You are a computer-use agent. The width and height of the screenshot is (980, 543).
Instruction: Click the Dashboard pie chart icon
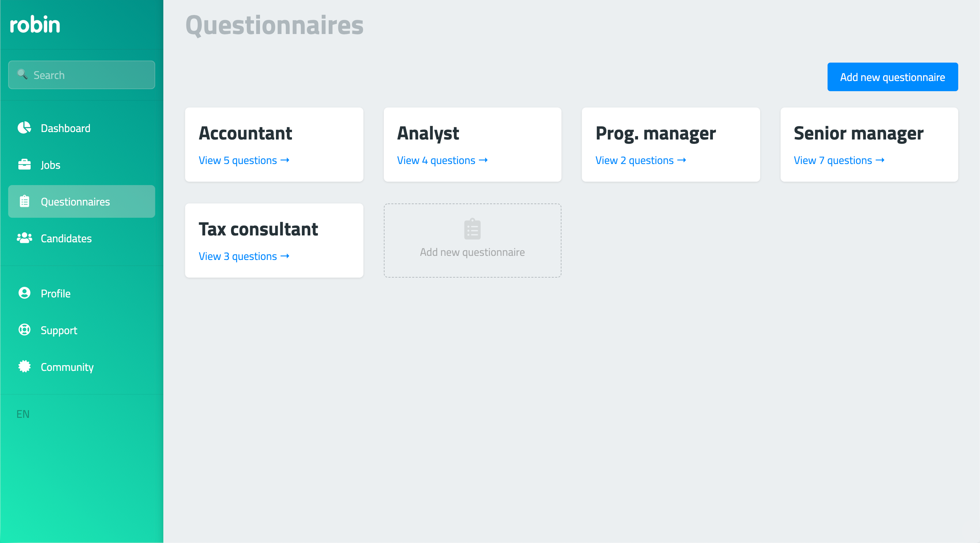point(24,128)
